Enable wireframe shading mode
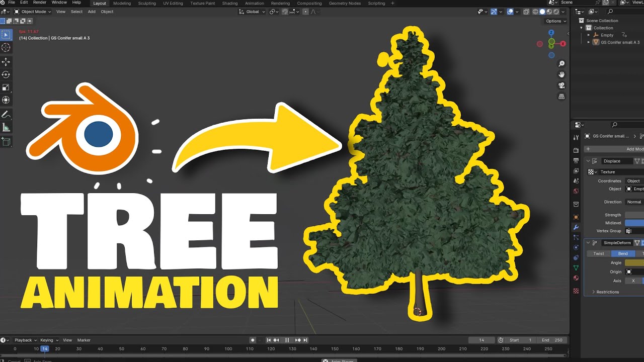Screen dimensions: 644x362 pyautogui.click(x=535, y=12)
